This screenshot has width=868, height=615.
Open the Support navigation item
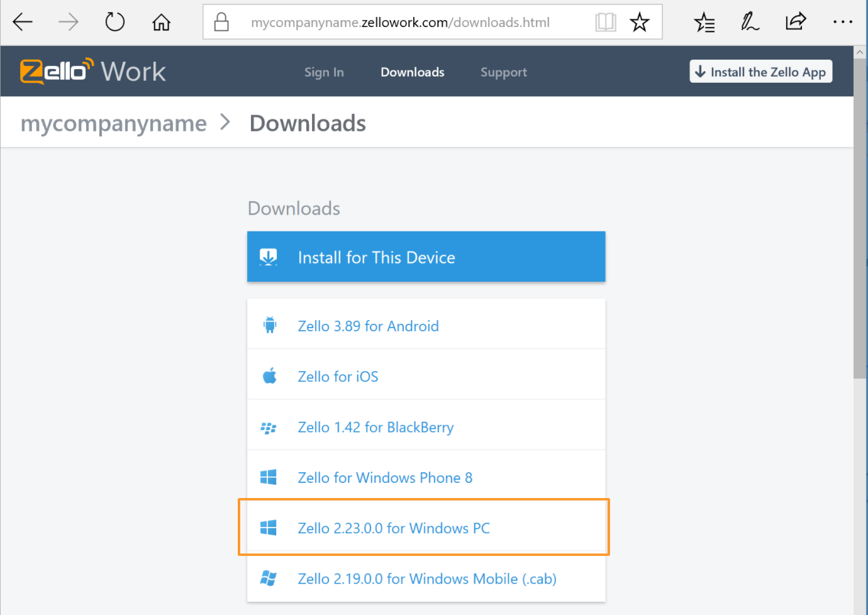click(504, 72)
